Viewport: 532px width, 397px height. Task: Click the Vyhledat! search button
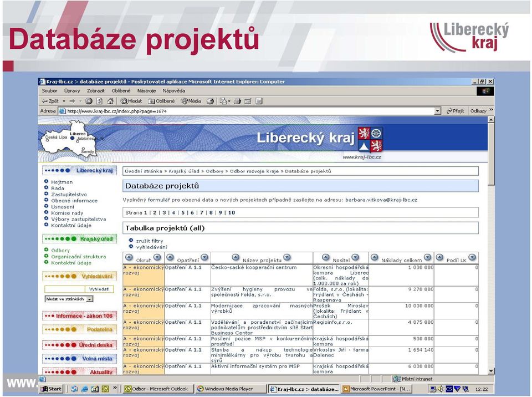point(99,289)
